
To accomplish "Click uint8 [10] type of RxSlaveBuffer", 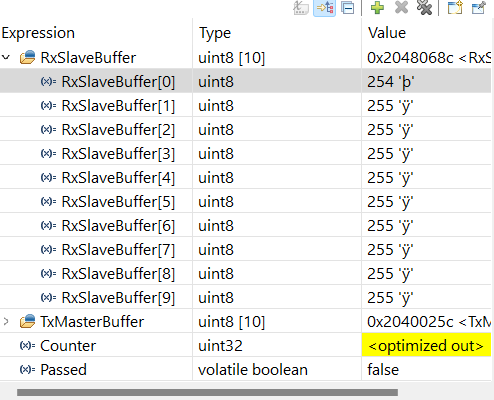I will coord(232,58).
